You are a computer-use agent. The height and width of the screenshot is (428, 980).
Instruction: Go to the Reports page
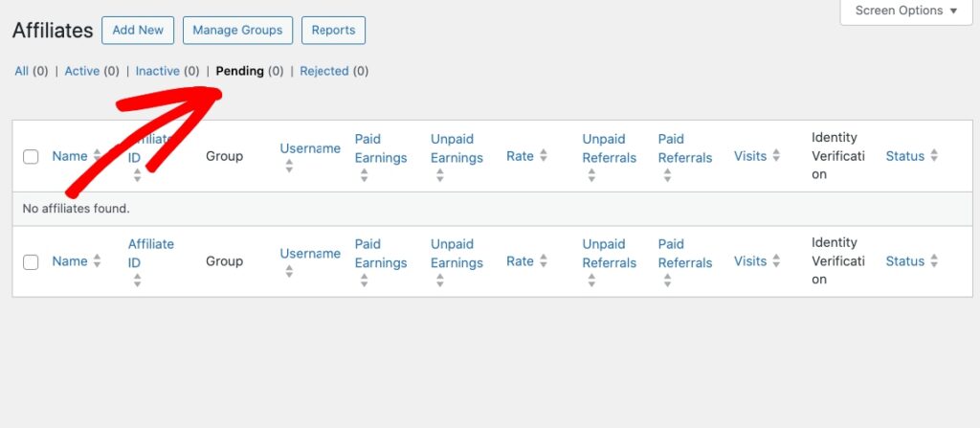[333, 30]
